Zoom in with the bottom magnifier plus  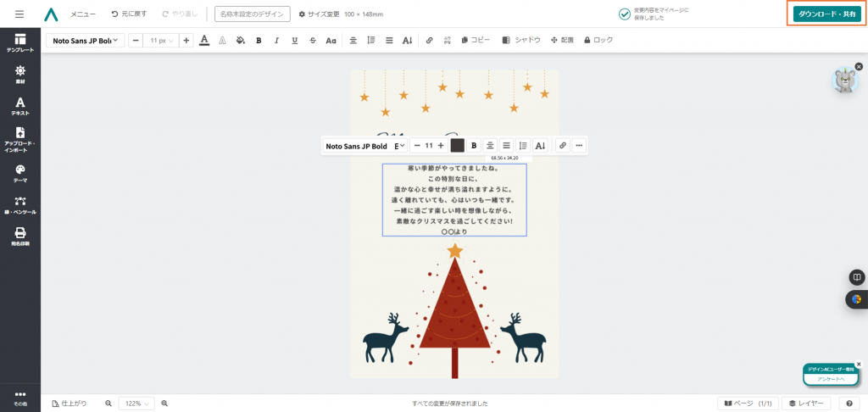tap(164, 404)
